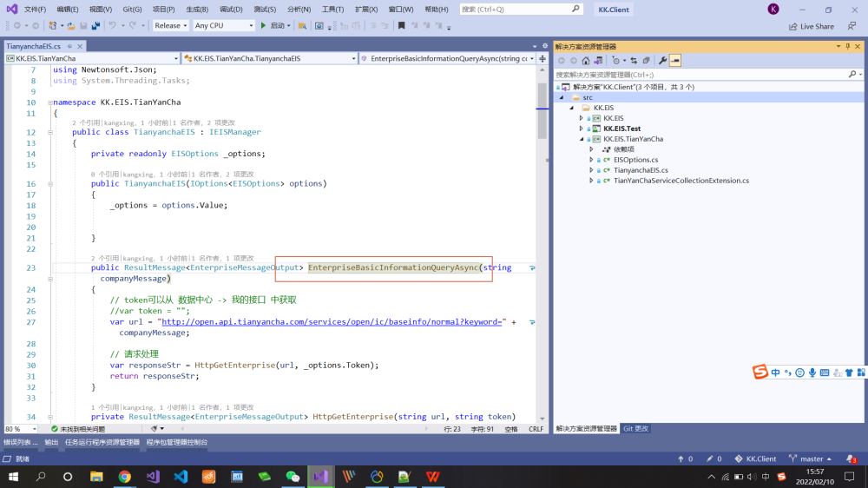Click the Save All toolbar icon
Screen dimensions: 868x488
coord(95,25)
